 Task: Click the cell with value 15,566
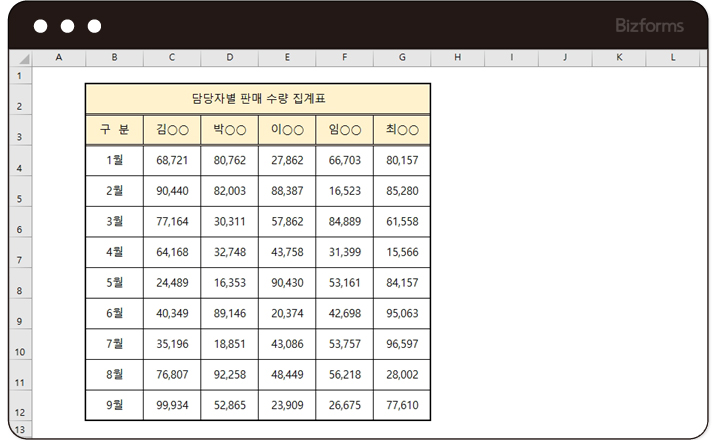(402, 252)
